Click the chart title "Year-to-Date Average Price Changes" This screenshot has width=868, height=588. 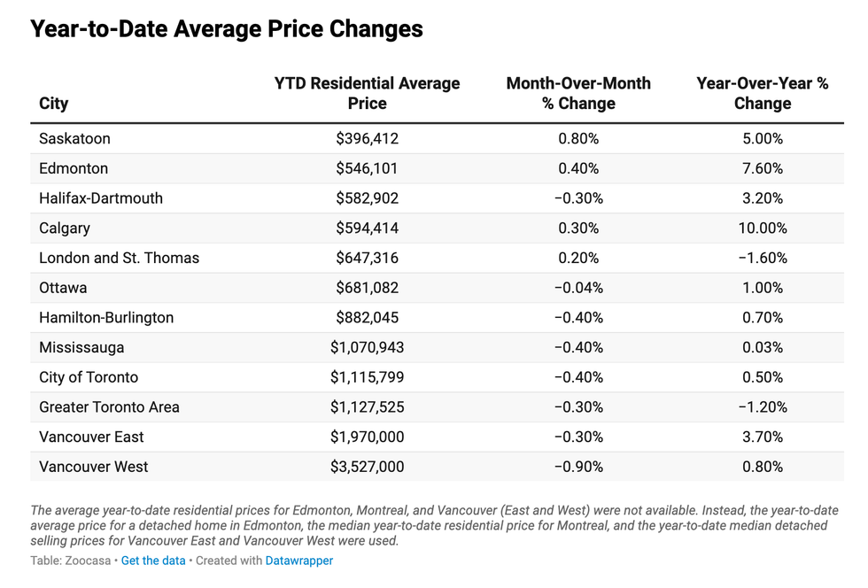point(227,29)
